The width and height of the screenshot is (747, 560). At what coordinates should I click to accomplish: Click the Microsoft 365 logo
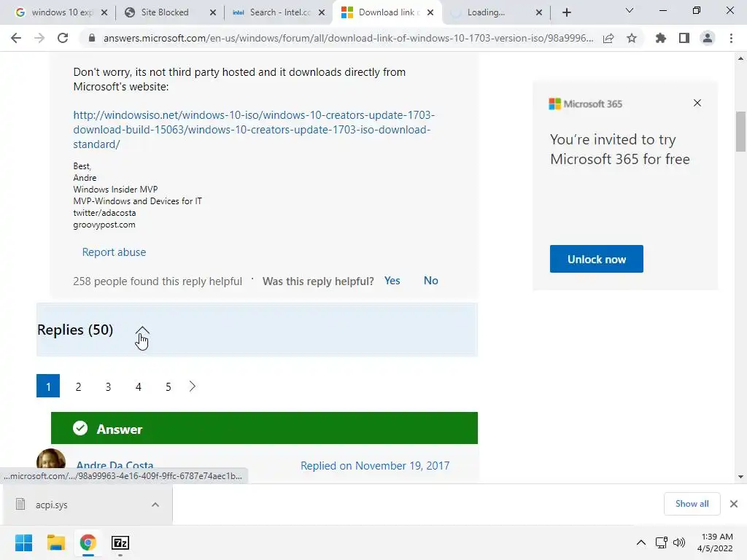[586, 104]
